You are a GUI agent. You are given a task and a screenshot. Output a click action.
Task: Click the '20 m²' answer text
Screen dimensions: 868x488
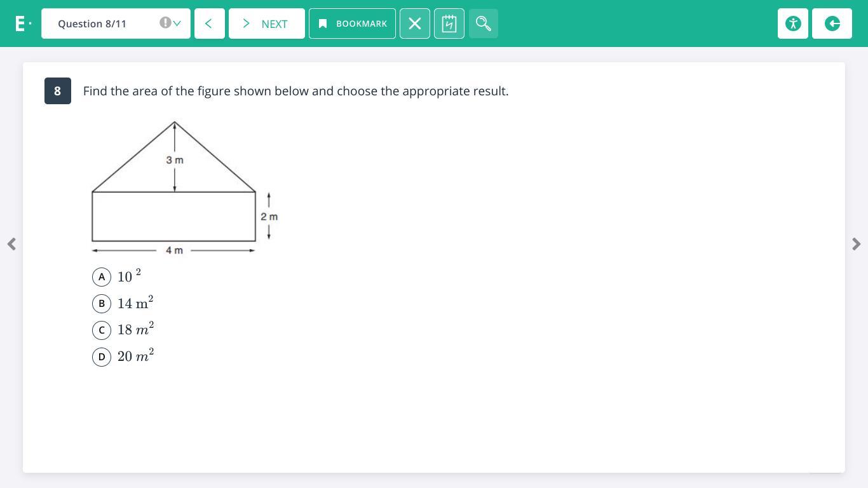[135, 355]
